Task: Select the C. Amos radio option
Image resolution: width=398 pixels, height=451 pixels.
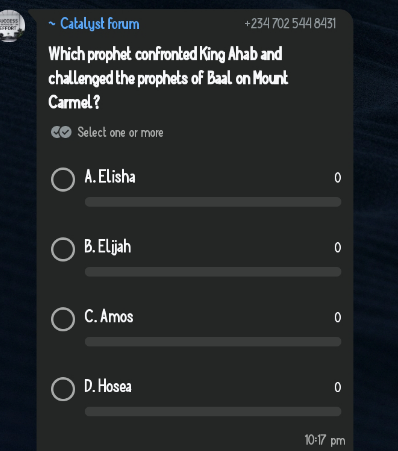Action: click(x=63, y=319)
